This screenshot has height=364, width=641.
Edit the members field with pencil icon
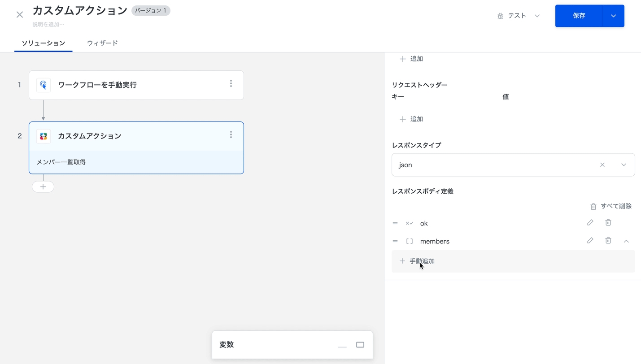[x=590, y=241]
